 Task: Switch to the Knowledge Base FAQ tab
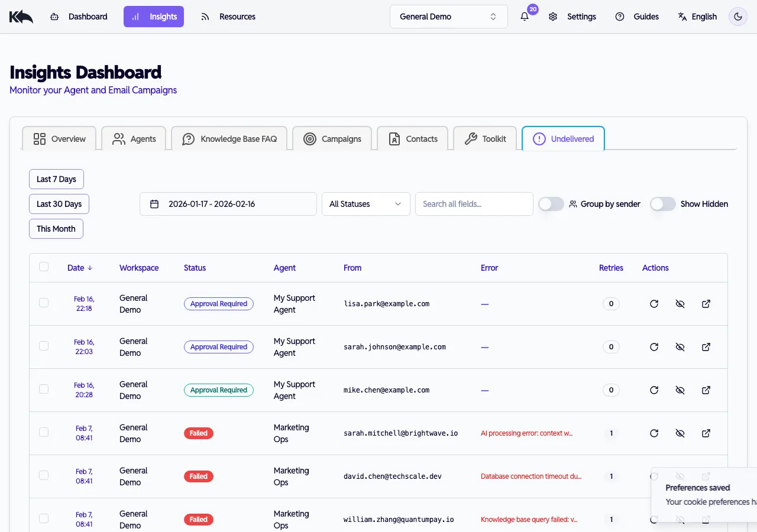229,138
